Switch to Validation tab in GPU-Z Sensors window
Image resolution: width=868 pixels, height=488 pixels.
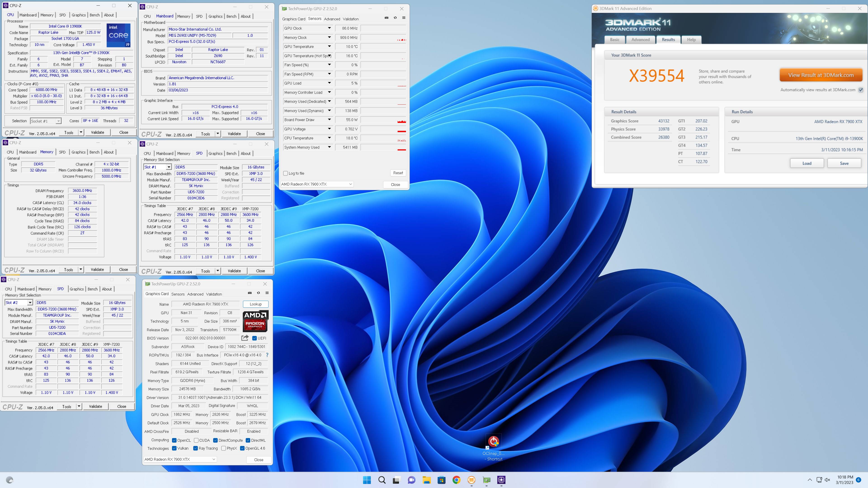click(x=350, y=19)
